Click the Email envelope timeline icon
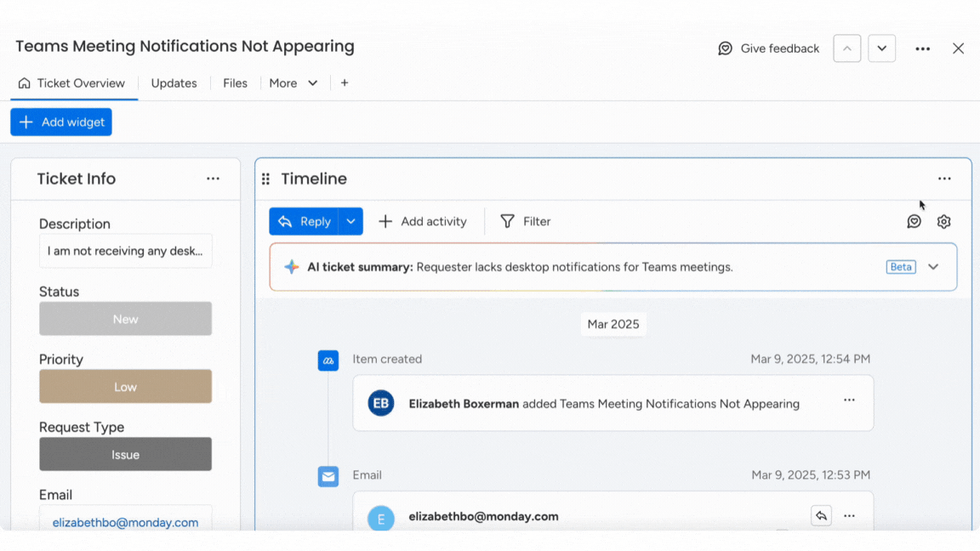The height and width of the screenshot is (551, 980). click(x=328, y=477)
